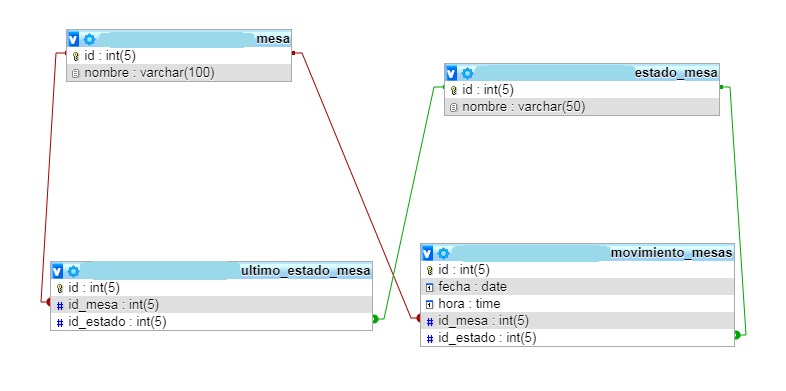Click red relation endpoint at movimiento_mesas id_mesa

pyautogui.click(x=418, y=318)
